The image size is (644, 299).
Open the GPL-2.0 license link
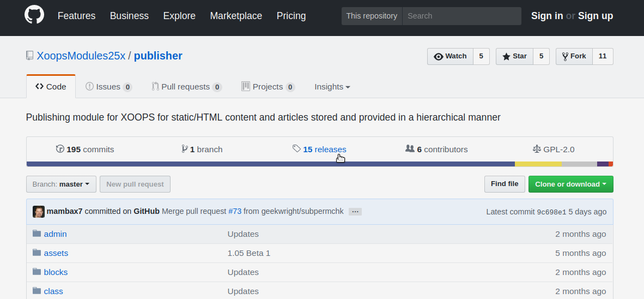553,149
